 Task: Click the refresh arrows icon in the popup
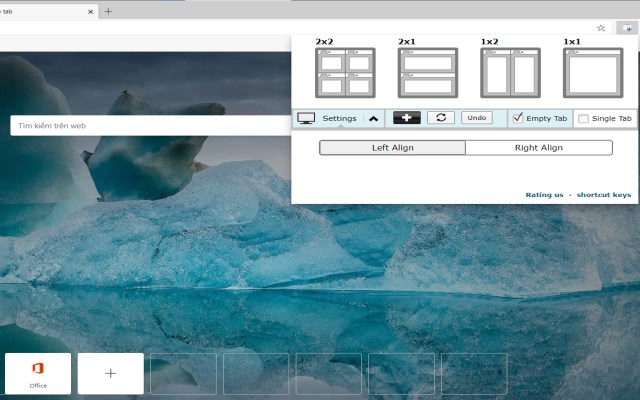[x=441, y=118]
